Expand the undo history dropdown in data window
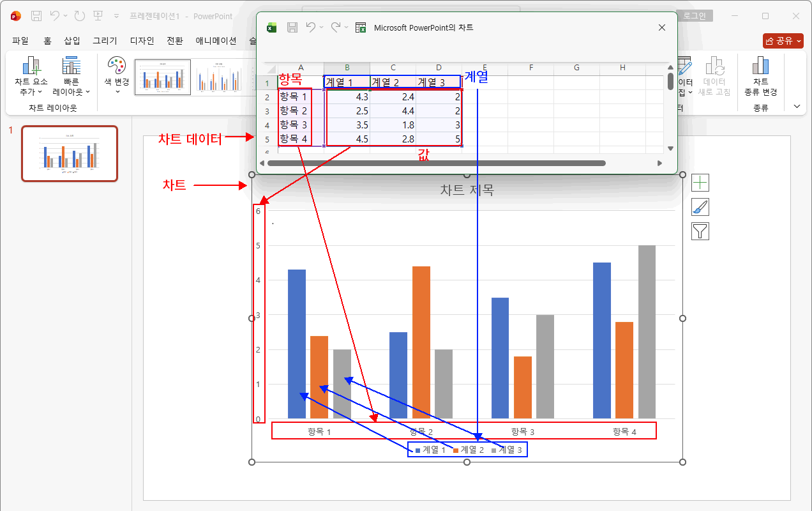The image size is (812, 511). coord(322,27)
